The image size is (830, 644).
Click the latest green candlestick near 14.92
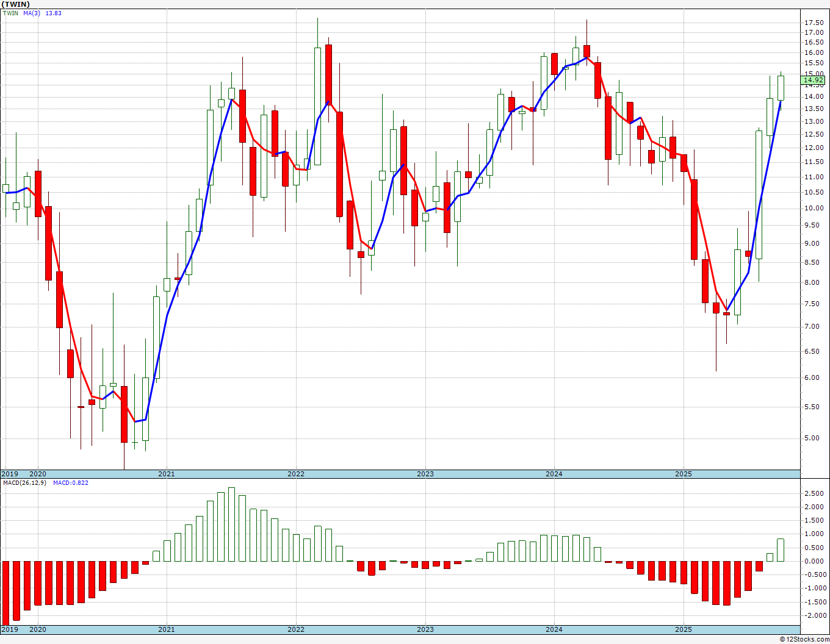(x=781, y=88)
